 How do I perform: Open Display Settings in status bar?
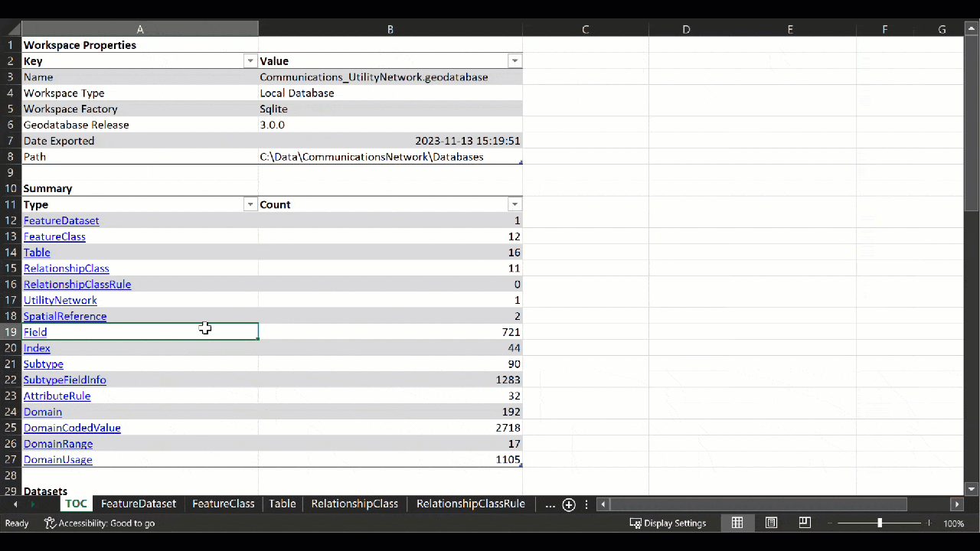click(x=668, y=523)
